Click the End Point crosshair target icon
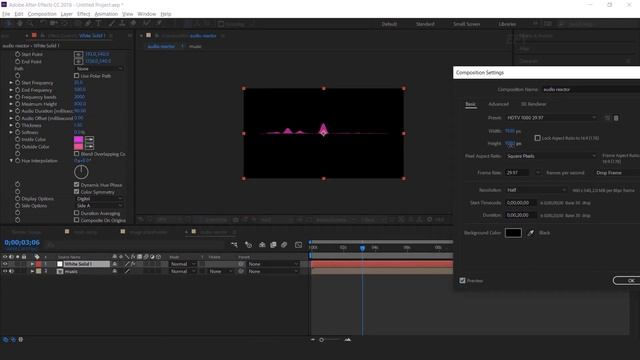The image size is (640, 360). (x=78, y=61)
